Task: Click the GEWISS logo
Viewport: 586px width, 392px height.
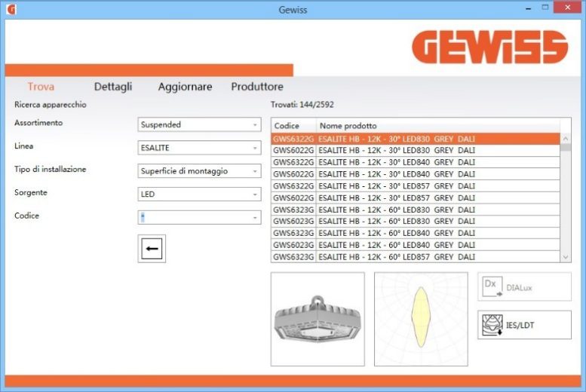Action: [x=489, y=47]
